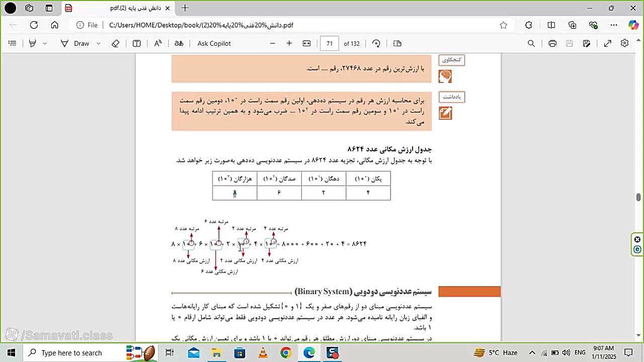
Task: Launch VLC media player from taskbar
Action: coord(263,352)
